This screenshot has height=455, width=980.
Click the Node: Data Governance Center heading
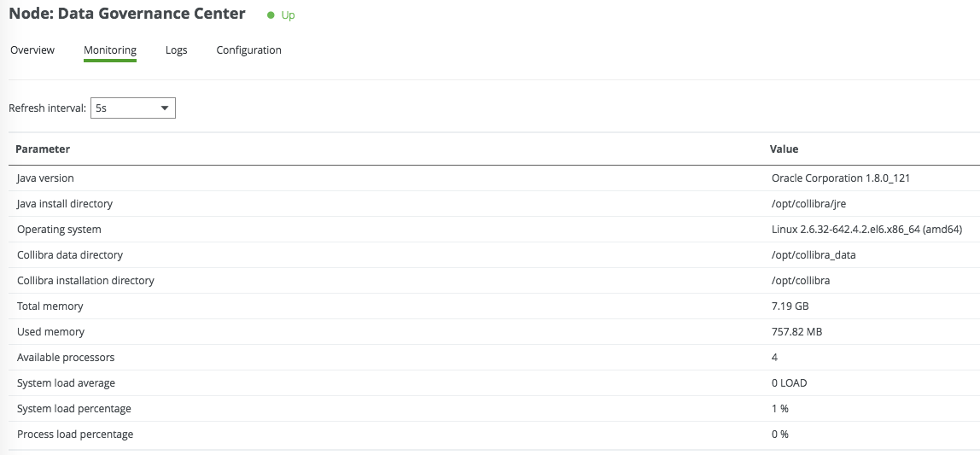127,14
